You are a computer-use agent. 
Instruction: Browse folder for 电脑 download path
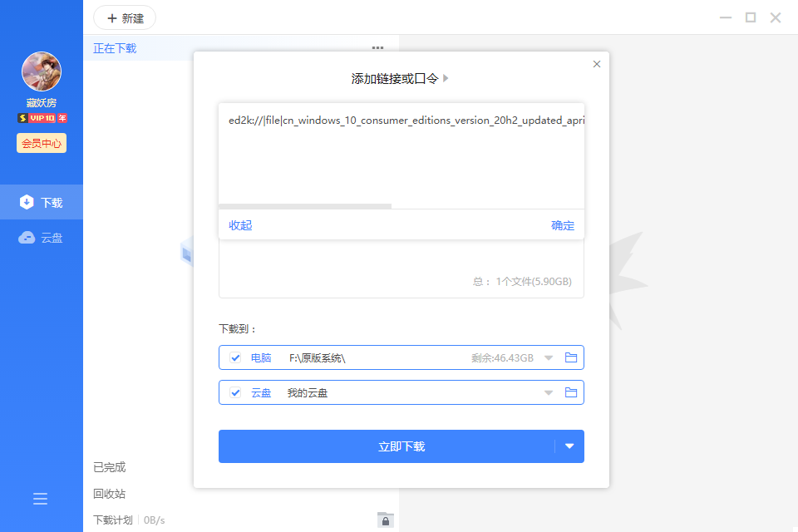[571, 357]
